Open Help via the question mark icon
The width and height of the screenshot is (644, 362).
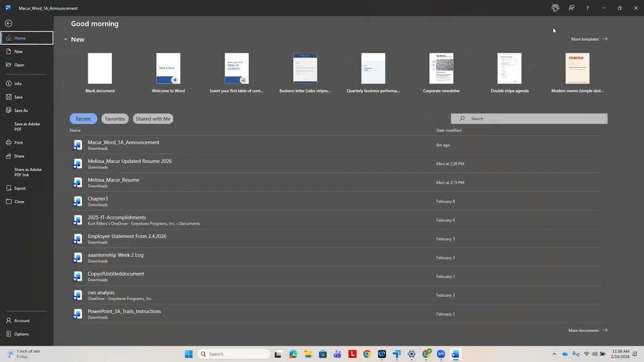(x=587, y=8)
